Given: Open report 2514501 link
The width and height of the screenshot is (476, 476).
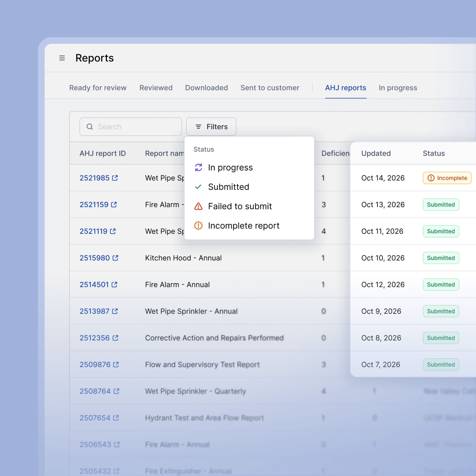Looking at the screenshot, I should tap(94, 284).
